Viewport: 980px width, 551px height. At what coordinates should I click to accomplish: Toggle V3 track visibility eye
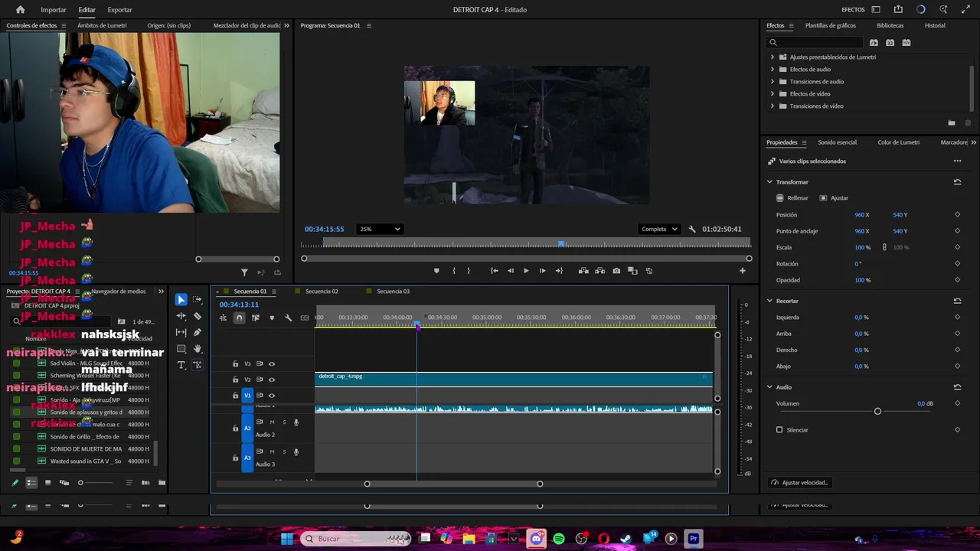click(272, 364)
